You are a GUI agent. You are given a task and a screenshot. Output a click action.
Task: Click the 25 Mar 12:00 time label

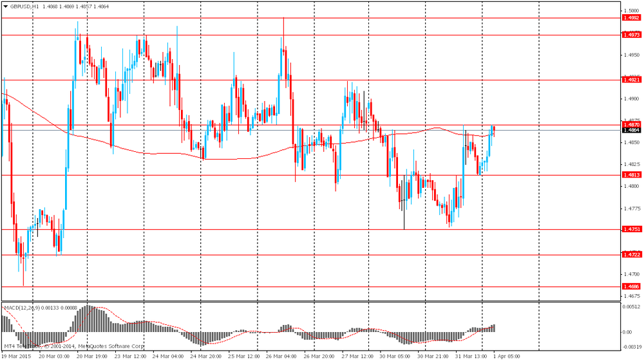[x=244, y=356]
